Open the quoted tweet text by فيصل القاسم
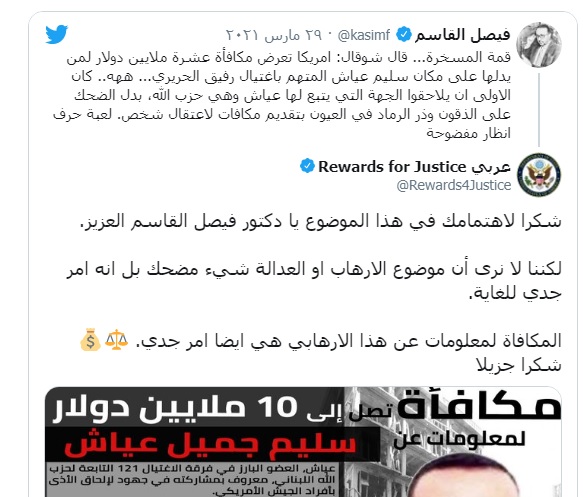The image size is (583, 497). pyautogui.click(x=282, y=95)
